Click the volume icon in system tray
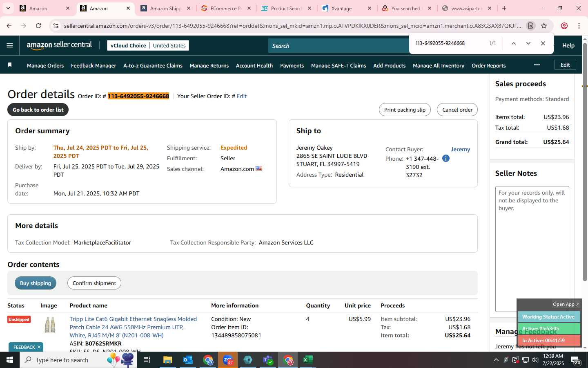This screenshot has height=368, width=588. click(x=535, y=360)
